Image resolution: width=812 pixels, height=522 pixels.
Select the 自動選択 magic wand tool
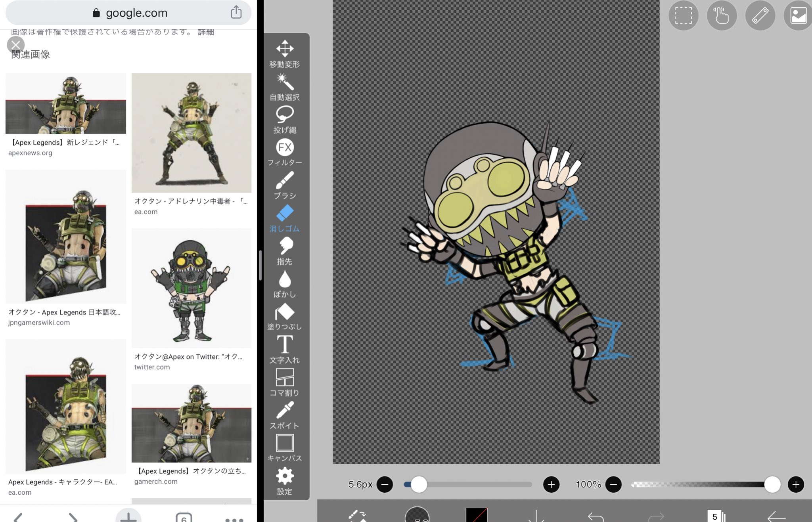pyautogui.click(x=285, y=87)
